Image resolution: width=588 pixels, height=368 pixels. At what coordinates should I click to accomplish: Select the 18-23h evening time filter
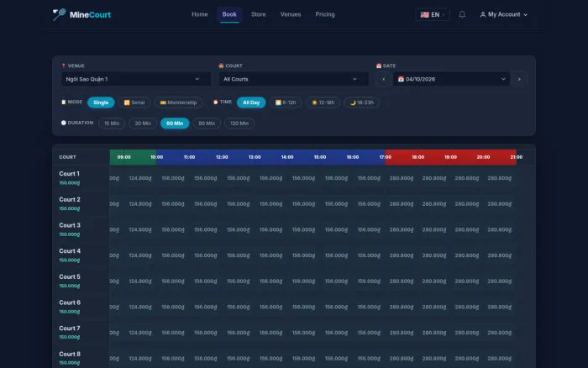[362, 103]
